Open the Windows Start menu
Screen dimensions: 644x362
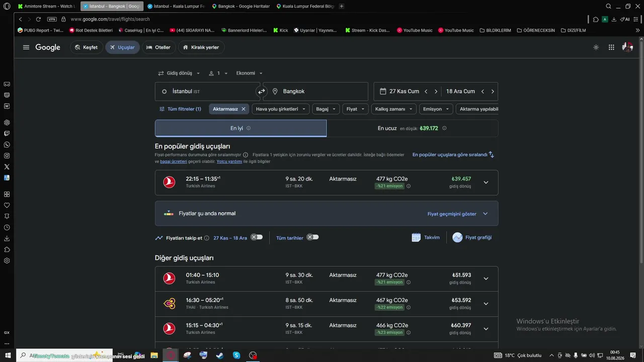[x=7, y=355]
